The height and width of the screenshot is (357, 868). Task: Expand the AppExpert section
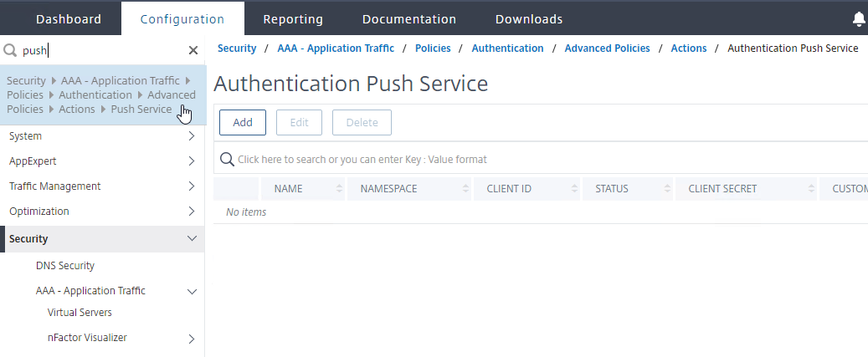click(x=102, y=161)
